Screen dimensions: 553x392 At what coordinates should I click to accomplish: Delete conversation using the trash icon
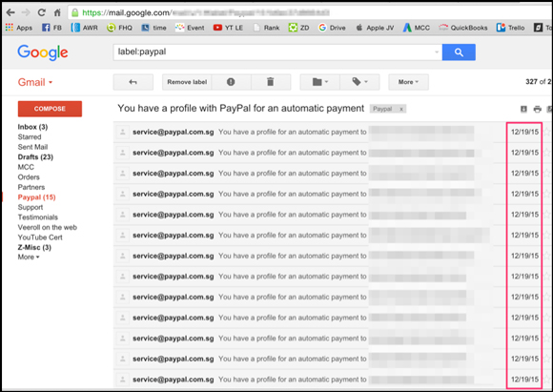click(x=271, y=82)
